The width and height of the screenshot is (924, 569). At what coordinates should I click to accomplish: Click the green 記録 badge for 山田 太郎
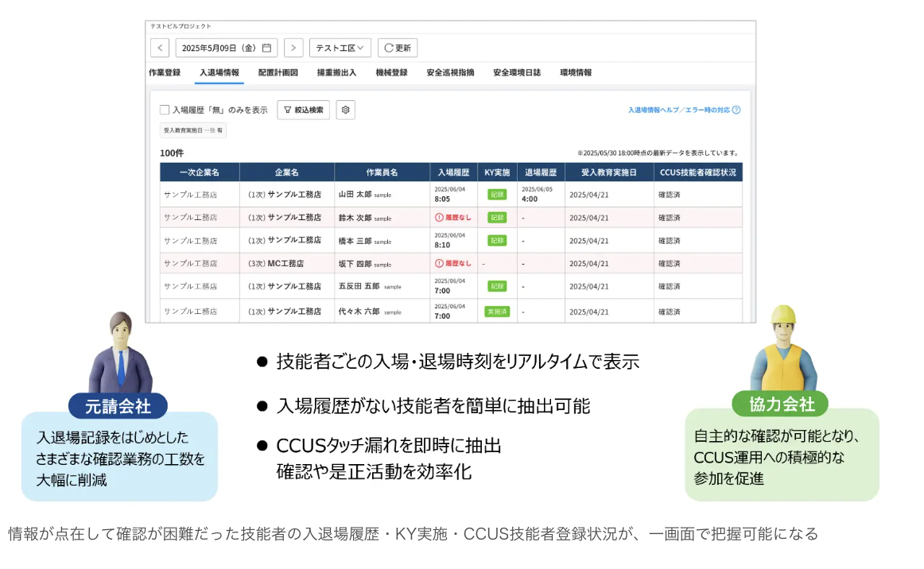[x=497, y=195]
